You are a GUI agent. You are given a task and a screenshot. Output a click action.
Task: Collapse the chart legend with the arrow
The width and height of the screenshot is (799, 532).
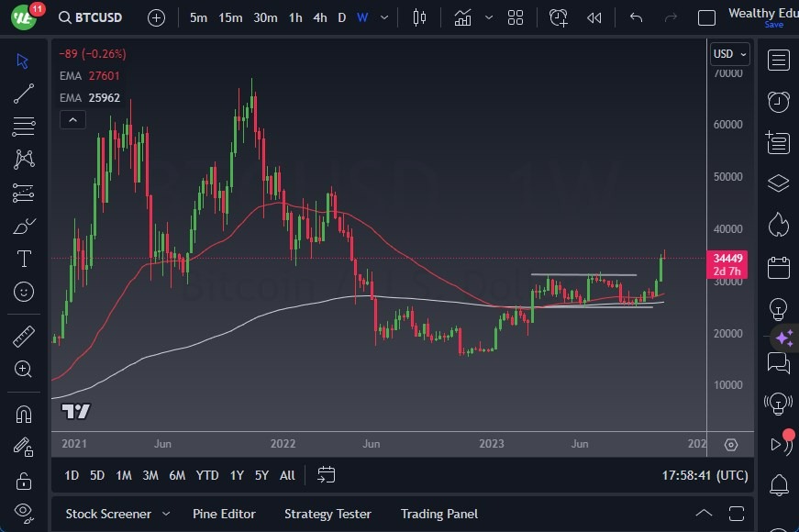[72, 119]
